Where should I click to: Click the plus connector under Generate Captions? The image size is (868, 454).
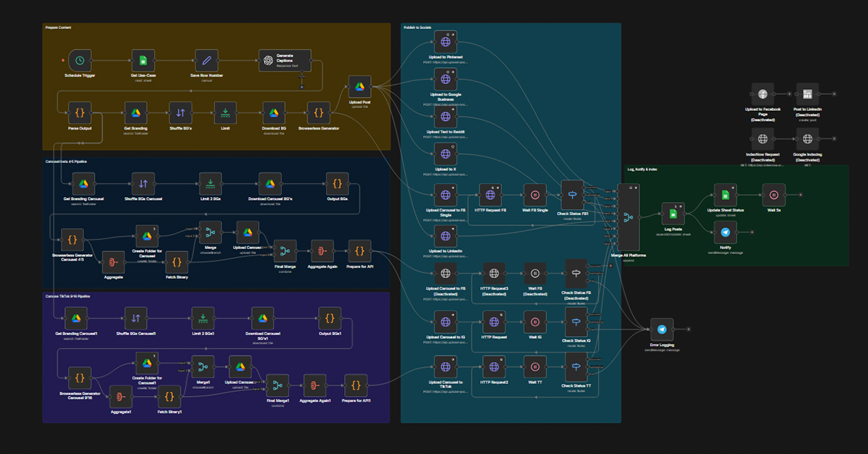coord(302,87)
